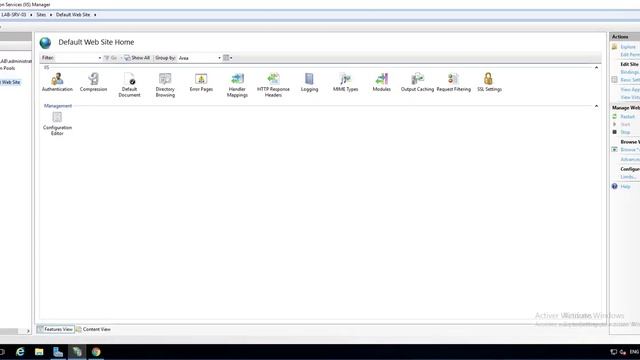
Task: Open the Request Filtering feature
Action: click(x=453, y=82)
